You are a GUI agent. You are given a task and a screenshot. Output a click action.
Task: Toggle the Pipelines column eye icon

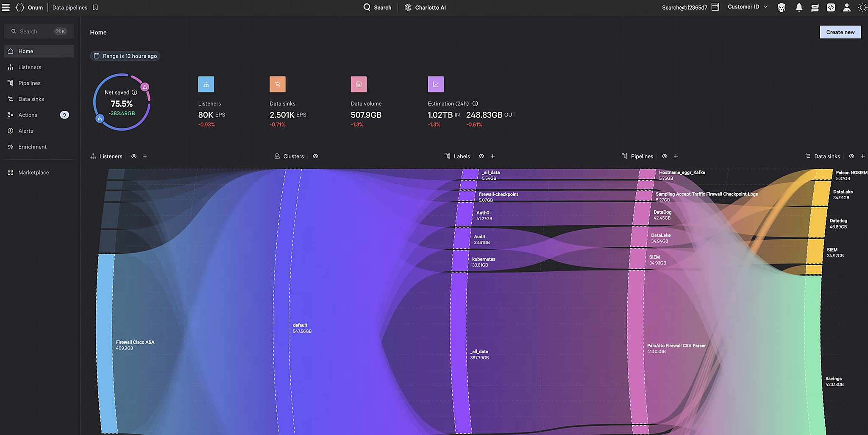665,156
